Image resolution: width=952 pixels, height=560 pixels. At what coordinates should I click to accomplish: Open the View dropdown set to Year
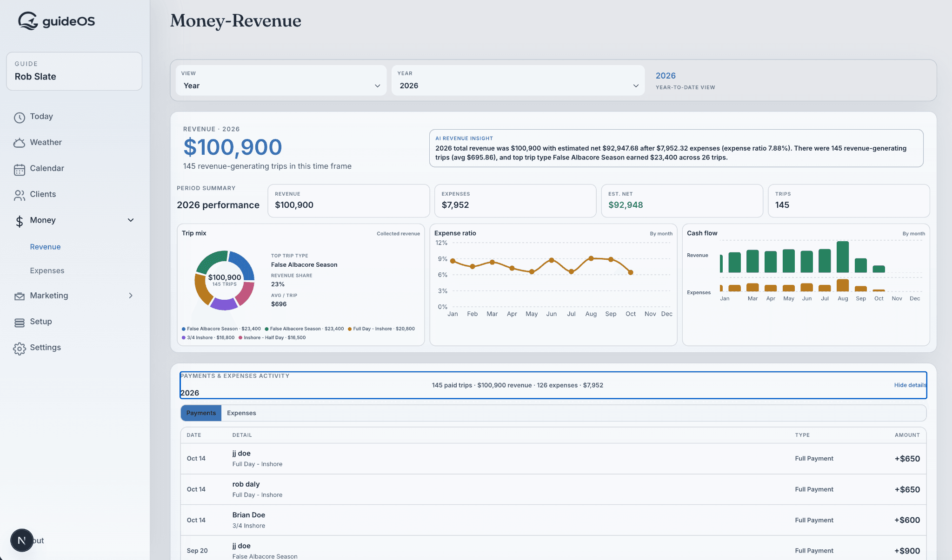tap(281, 80)
